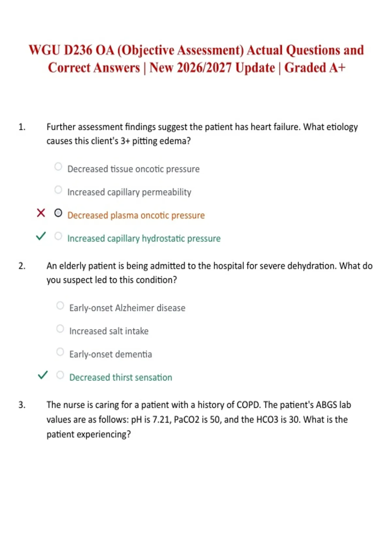Click the 'Increased capillary hydrostatic pressure' green text
Image resolution: width=392 pixels, height=556 pixels.
[x=144, y=238]
